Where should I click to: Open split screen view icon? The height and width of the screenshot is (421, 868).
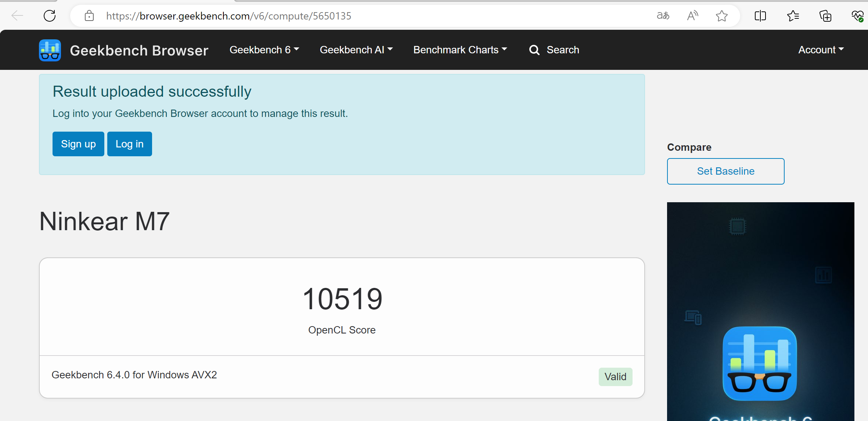point(760,16)
